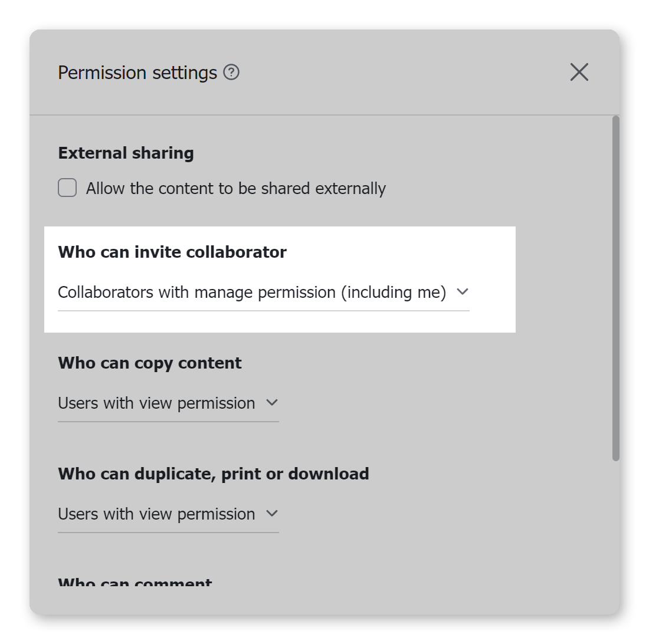Enable the external sharing checkbox
The width and height of the screenshot is (649, 644).
coord(67,188)
